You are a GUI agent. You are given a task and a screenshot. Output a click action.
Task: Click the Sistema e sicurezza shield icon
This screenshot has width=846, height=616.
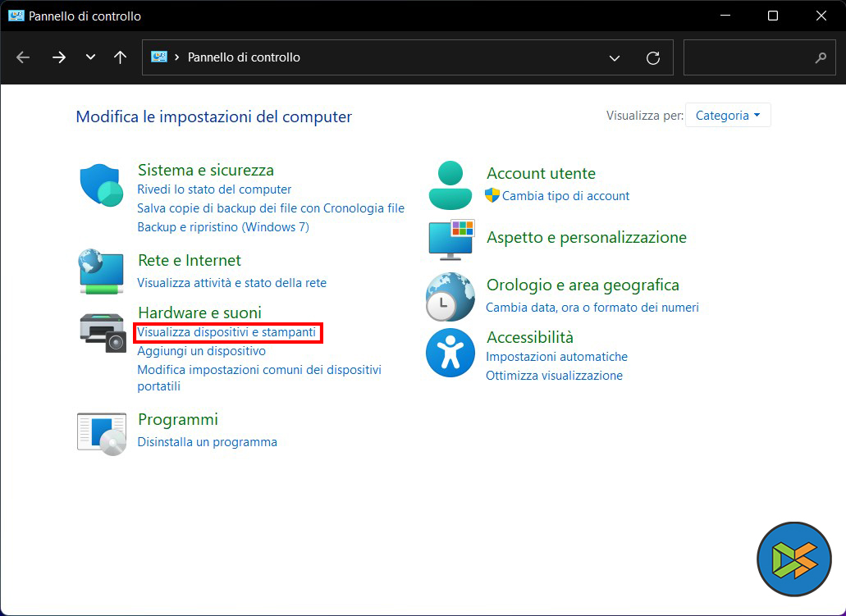102,185
